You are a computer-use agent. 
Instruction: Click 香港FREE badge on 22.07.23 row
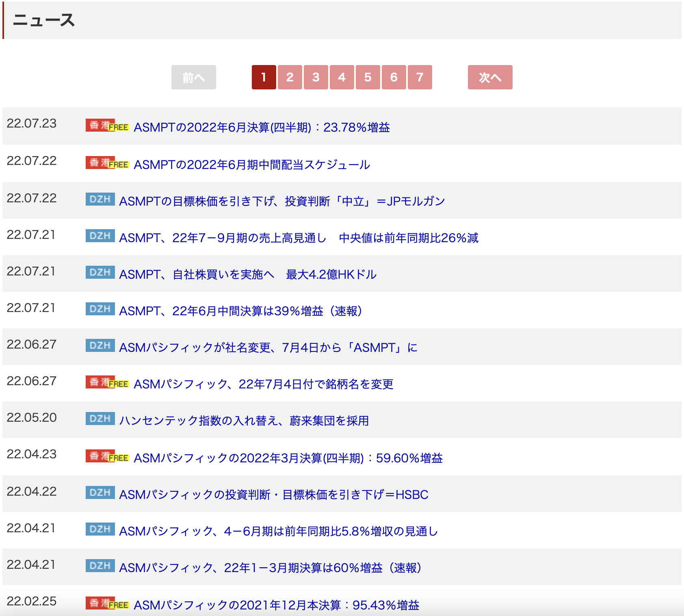(107, 125)
